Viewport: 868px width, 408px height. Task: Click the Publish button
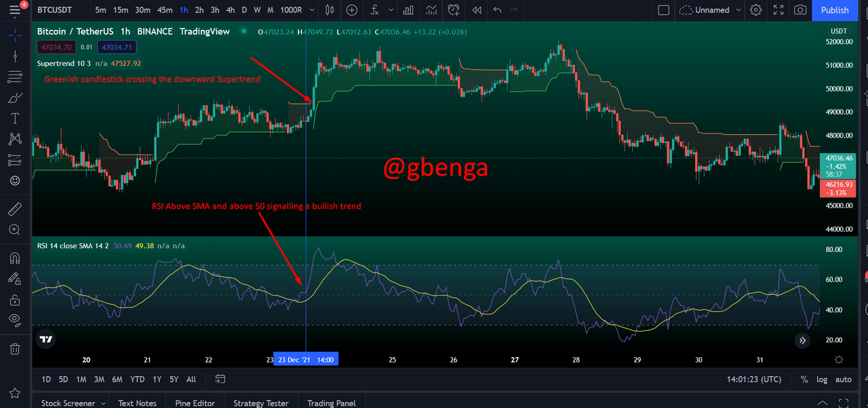[835, 10]
